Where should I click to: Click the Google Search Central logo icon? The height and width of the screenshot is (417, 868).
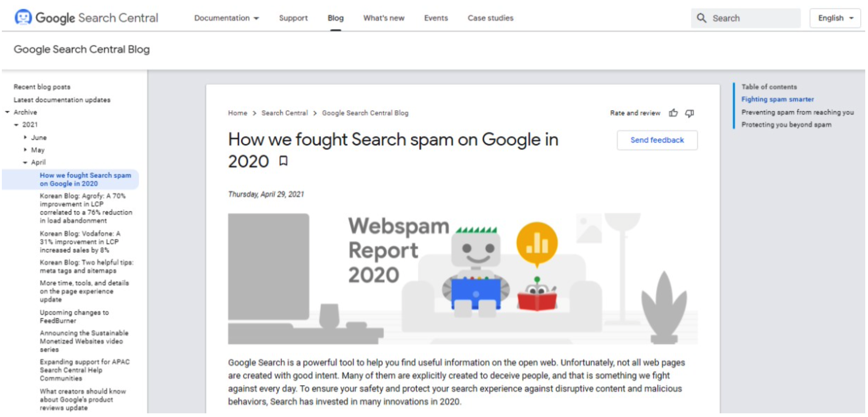point(23,17)
